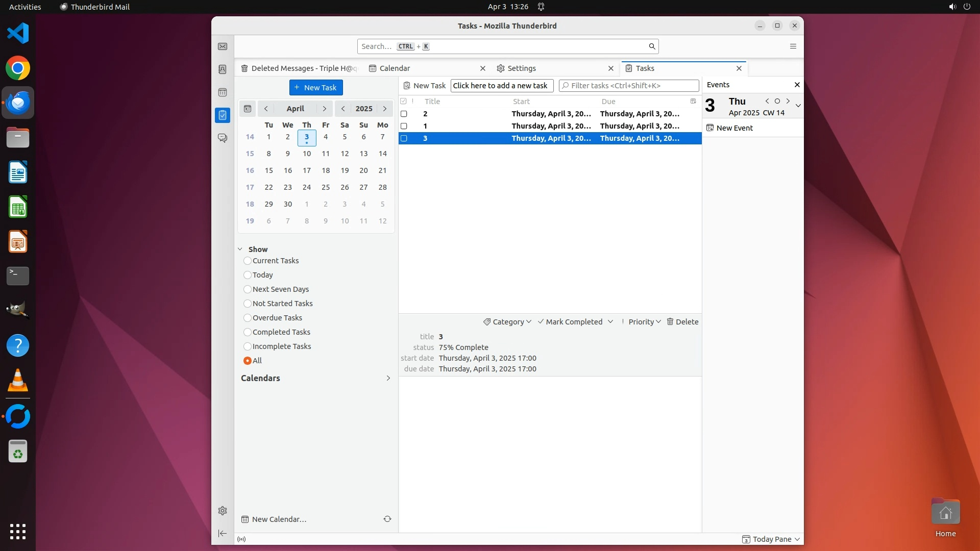Click the Filter tasks input field
The height and width of the screenshot is (551, 980).
pos(632,86)
